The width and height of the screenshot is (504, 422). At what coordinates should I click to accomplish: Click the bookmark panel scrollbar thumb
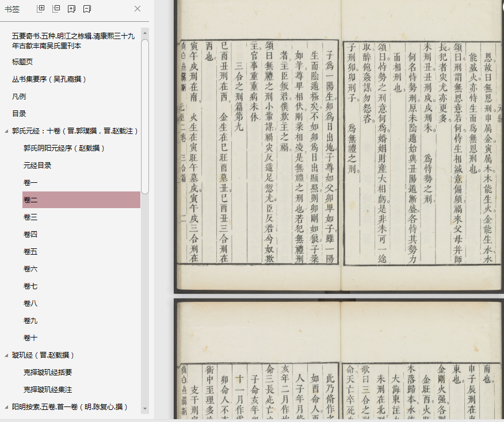[145, 117]
